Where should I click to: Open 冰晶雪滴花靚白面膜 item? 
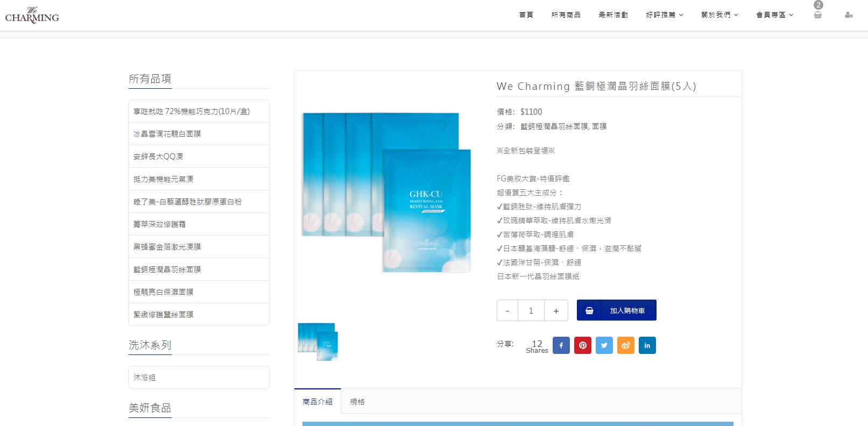pyautogui.click(x=199, y=134)
